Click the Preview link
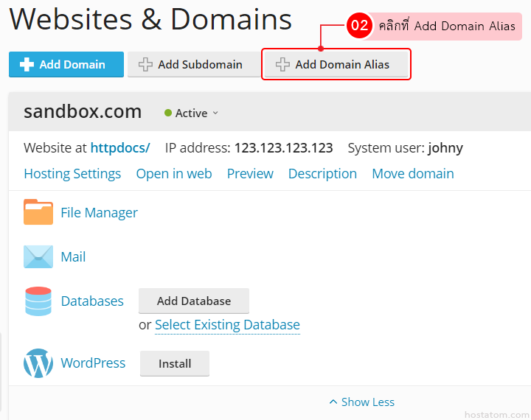The image size is (531, 420). point(250,174)
